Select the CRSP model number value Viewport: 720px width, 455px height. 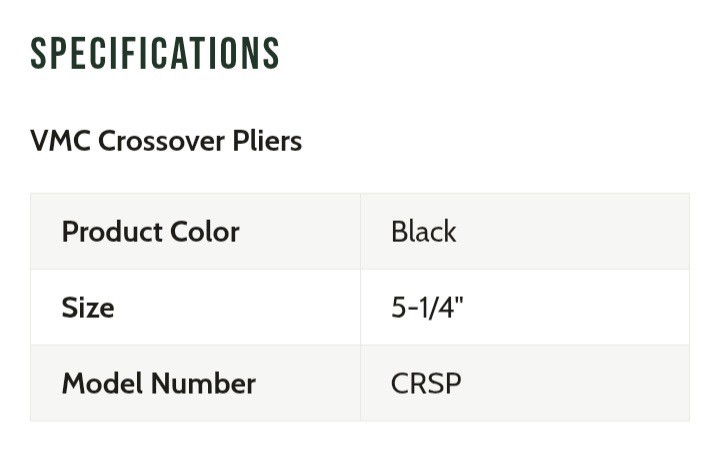pyautogui.click(x=426, y=383)
